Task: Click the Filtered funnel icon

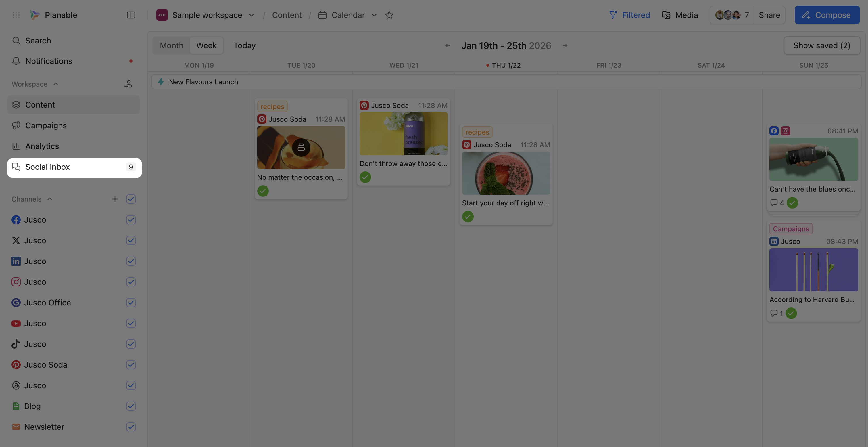Action: 613,15
